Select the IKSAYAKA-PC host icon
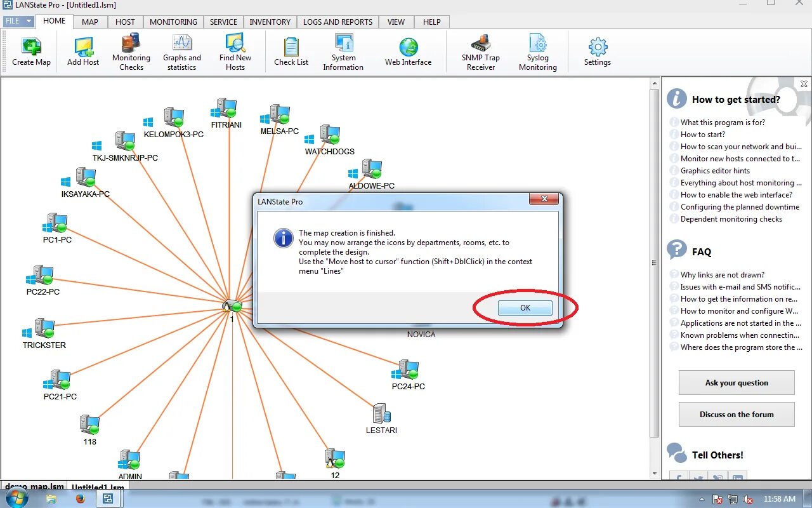 click(85, 177)
